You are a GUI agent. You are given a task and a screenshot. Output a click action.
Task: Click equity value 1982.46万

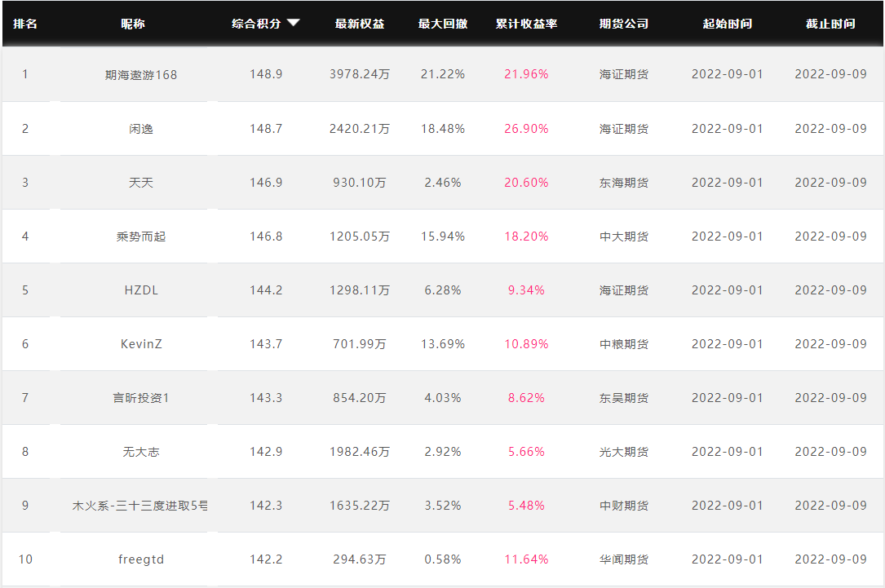pos(360,452)
